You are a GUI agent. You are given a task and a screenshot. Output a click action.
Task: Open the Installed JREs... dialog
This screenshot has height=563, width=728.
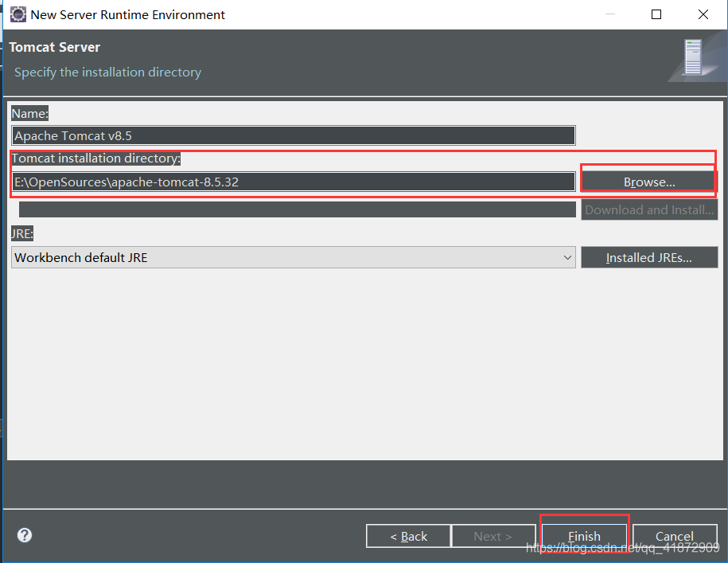point(649,257)
